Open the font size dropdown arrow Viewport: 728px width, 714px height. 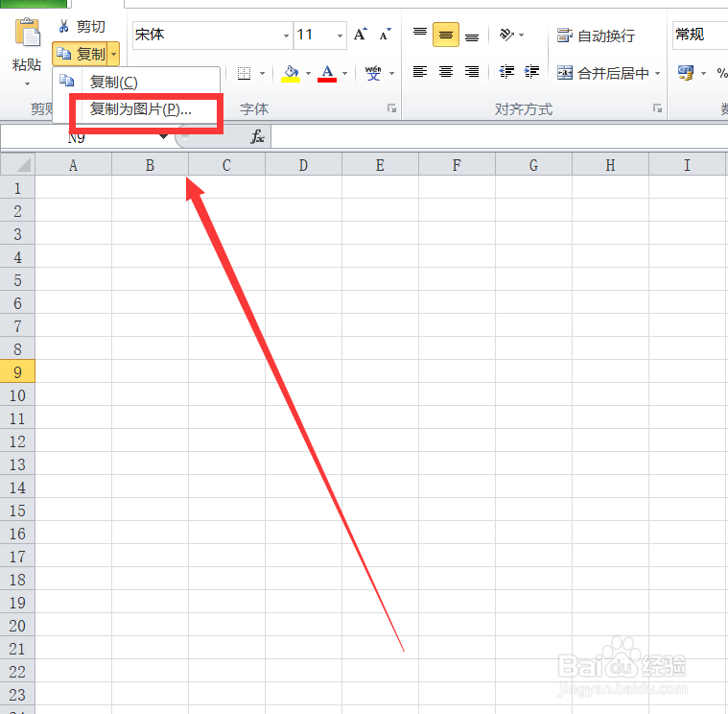340,36
